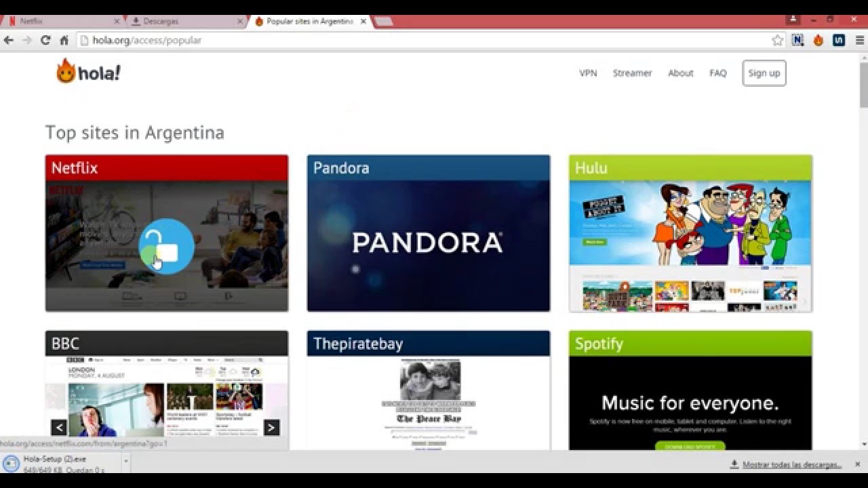Open the FAQ menu link
This screenshot has height=488, width=868.
pyautogui.click(x=718, y=73)
